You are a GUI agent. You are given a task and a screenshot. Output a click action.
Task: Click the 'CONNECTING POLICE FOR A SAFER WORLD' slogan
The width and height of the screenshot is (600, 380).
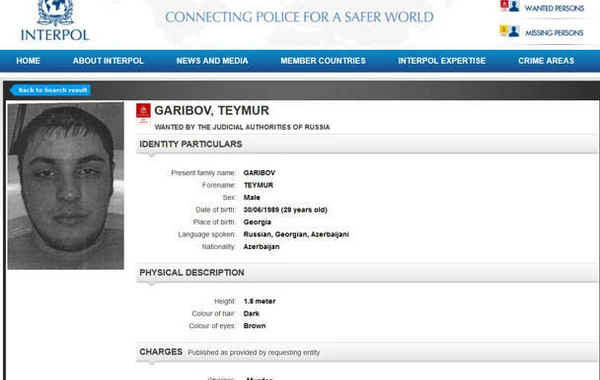(299, 17)
